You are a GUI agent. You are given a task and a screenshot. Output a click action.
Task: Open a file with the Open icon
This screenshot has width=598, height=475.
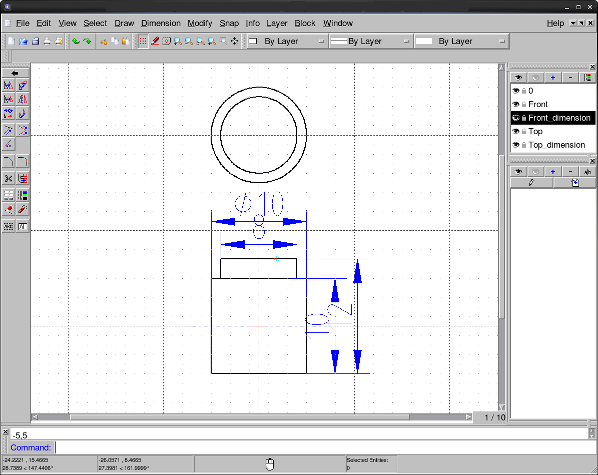coord(23,41)
